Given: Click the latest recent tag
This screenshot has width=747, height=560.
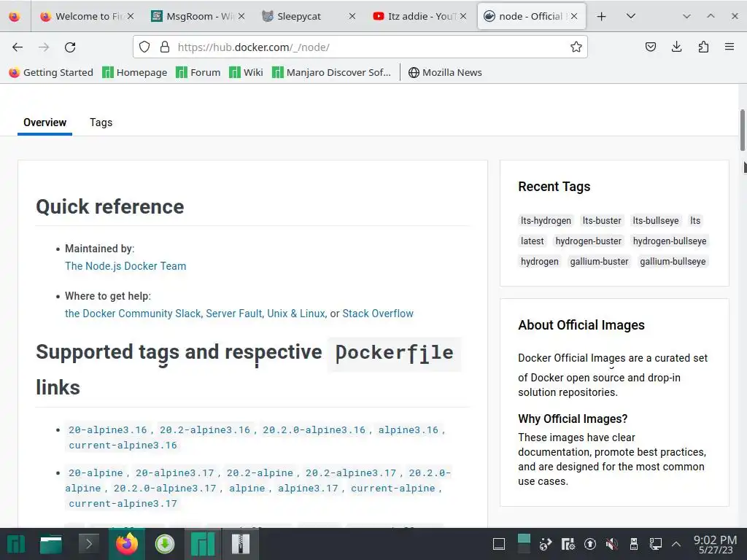Looking at the screenshot, I should point(532,241).
